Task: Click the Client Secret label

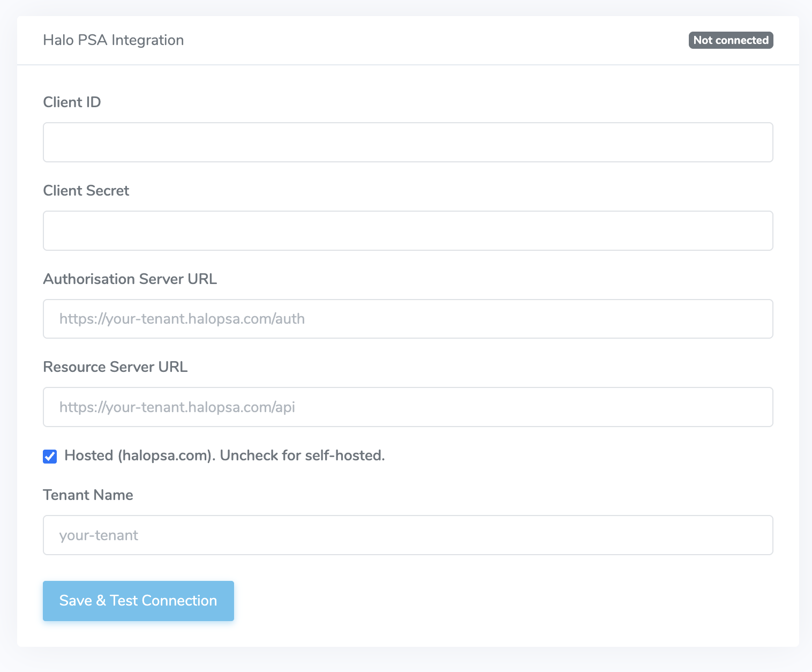Action: point(86,191)
